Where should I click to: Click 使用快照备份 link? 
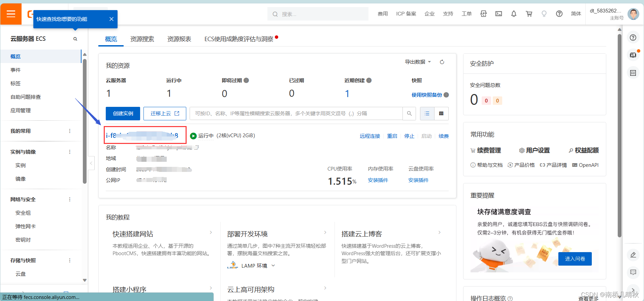pyautogui.click(x=427, y=95)
